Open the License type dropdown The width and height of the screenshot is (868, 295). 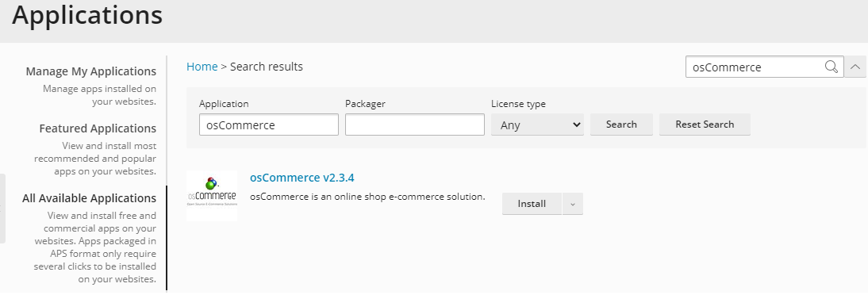coord(537,125)
